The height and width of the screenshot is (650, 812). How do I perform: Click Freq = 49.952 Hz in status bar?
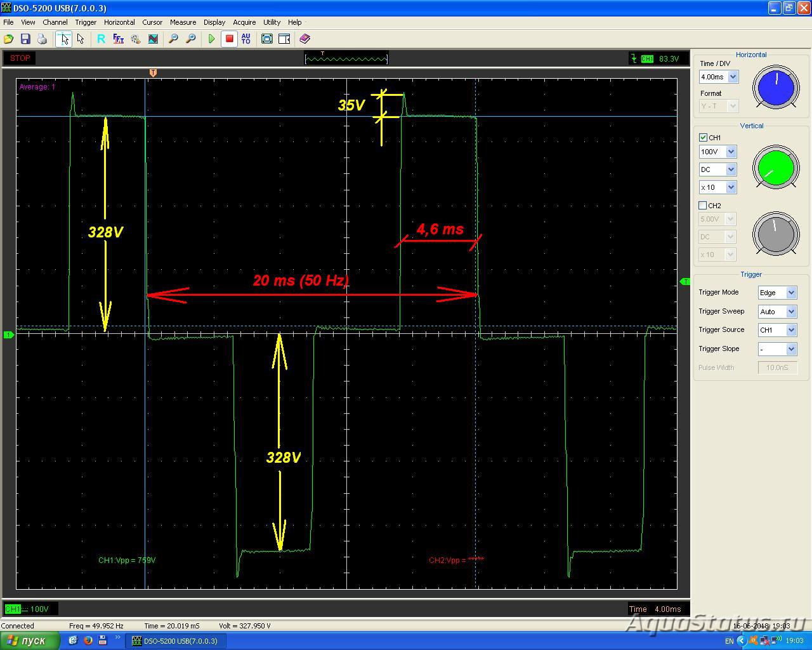96,626
